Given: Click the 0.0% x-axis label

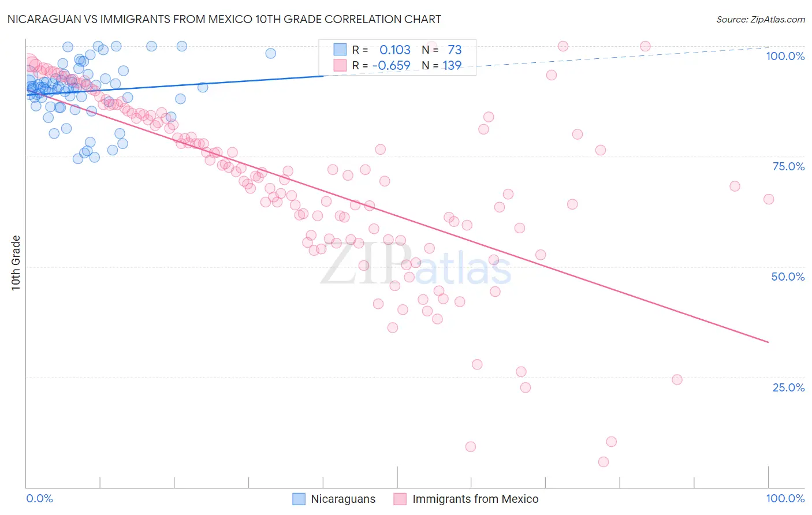Looking at the screenshot, I should (x=39, y=498).
